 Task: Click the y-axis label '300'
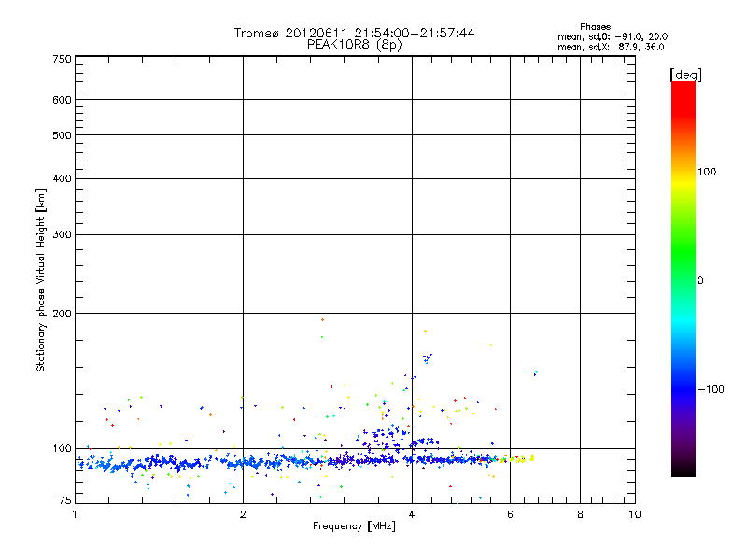tap(63, 235)
